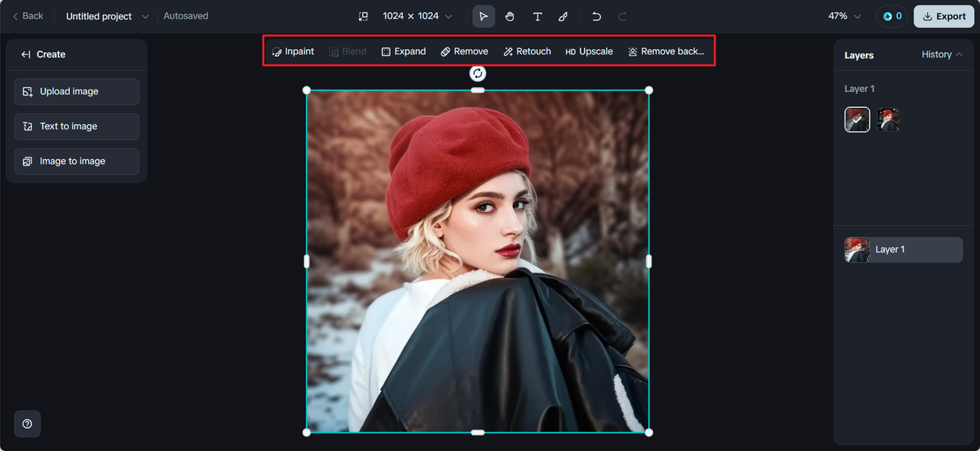Expand the History section
980x451 pixels.
click(x=942, y=54)
